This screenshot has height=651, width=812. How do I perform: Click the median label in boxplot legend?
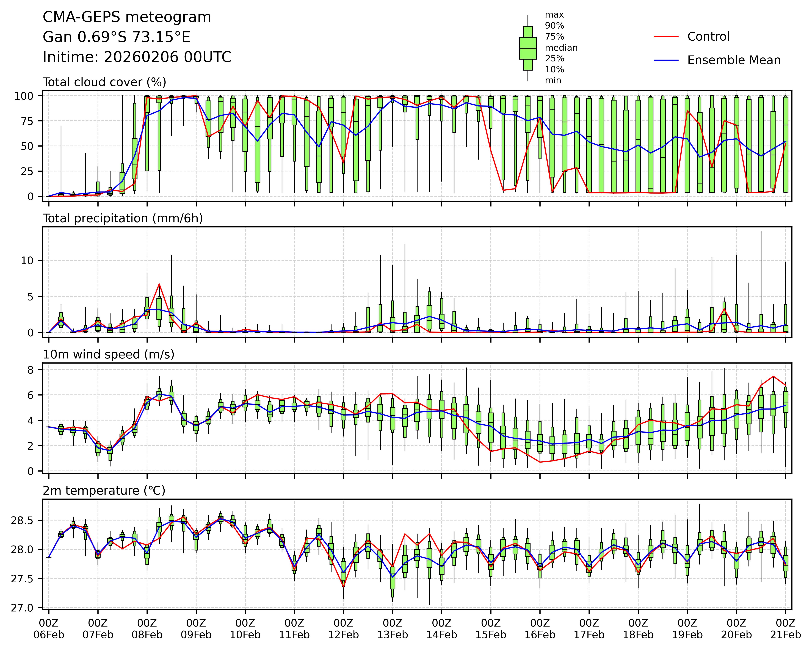point(561,48)
